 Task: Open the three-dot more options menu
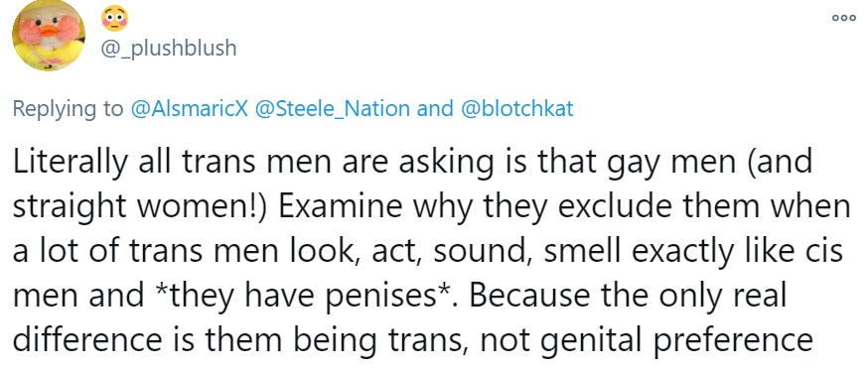tap(844, 18)
